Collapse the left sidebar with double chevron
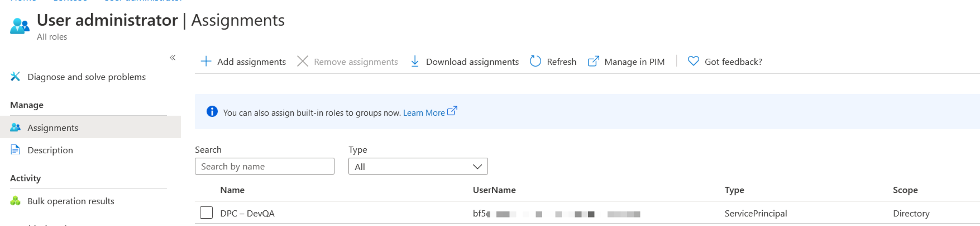The height and width of the screenshot is (226, 980). tap(173, 58)
